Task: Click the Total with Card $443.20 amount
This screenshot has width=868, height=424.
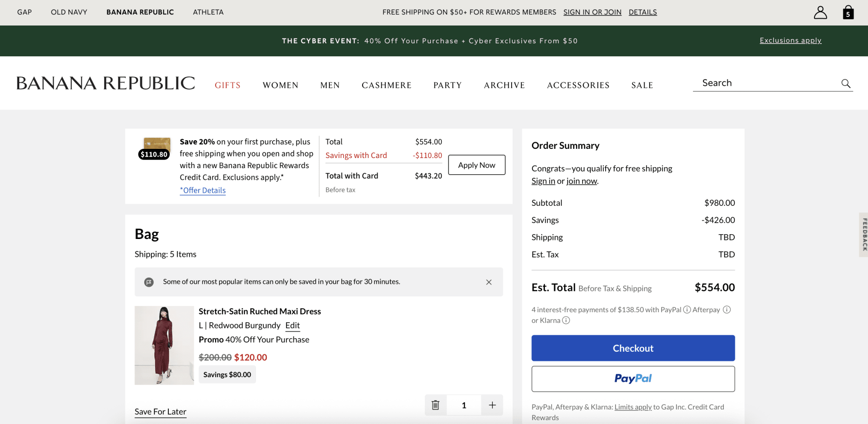Action: coord(428,176)
